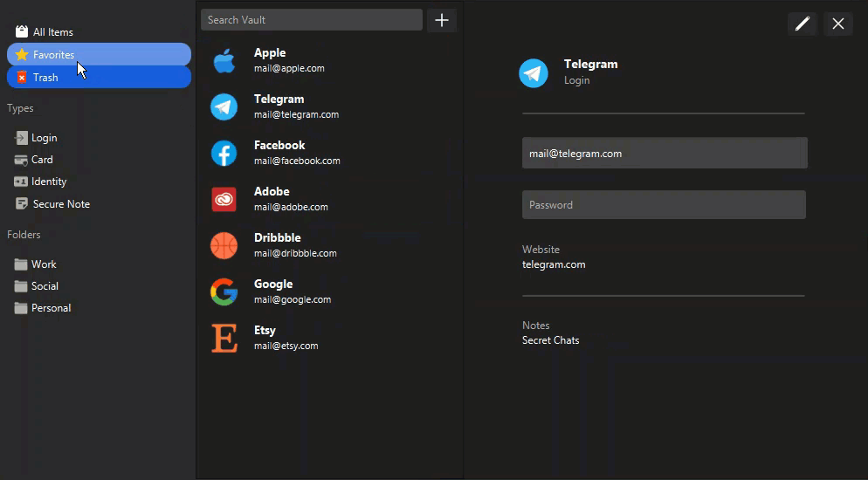
Task: Focus the Search Vault field
Action: click(312, 20)
